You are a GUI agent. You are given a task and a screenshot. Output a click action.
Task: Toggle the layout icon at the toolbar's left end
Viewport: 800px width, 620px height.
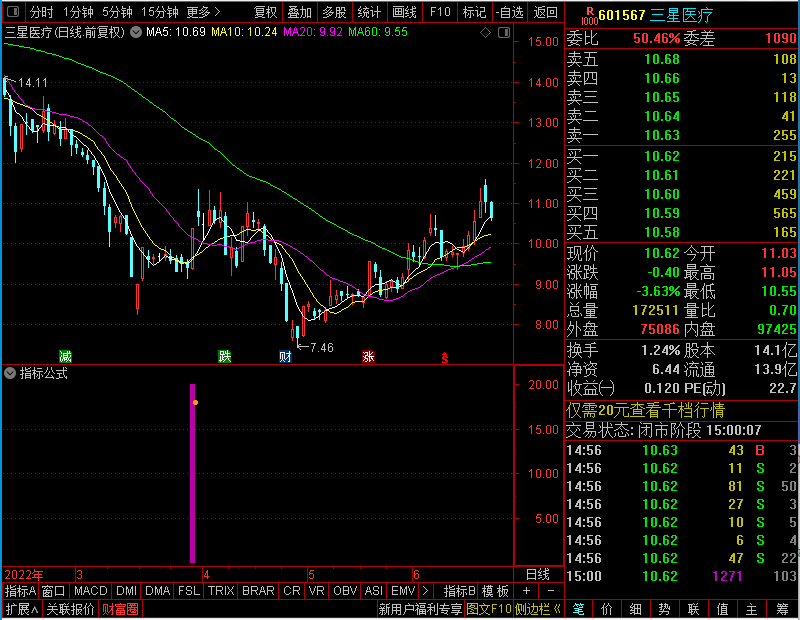pyautogui.click(x=13, y=12)
